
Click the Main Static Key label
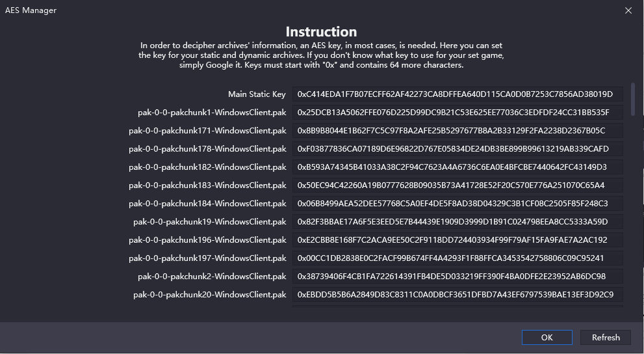pyautogui.click(x=257, y=94)
